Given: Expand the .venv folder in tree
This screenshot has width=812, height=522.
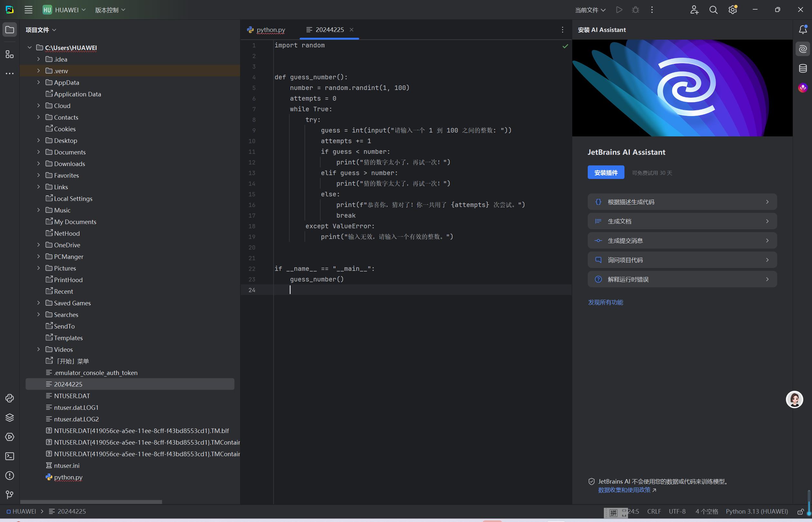Looking at the screenshot, I should point(38,71).
